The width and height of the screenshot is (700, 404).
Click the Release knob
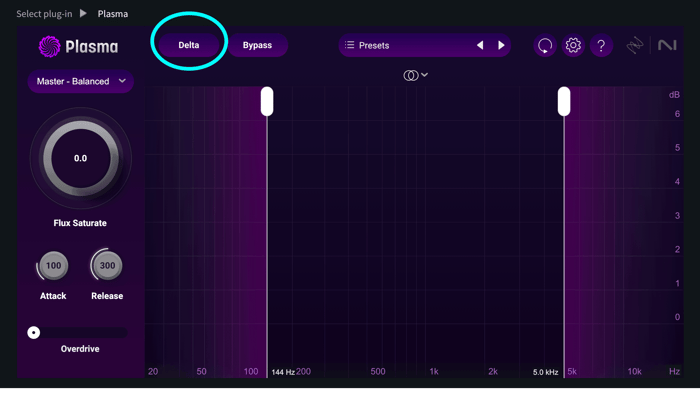[107, 266]
